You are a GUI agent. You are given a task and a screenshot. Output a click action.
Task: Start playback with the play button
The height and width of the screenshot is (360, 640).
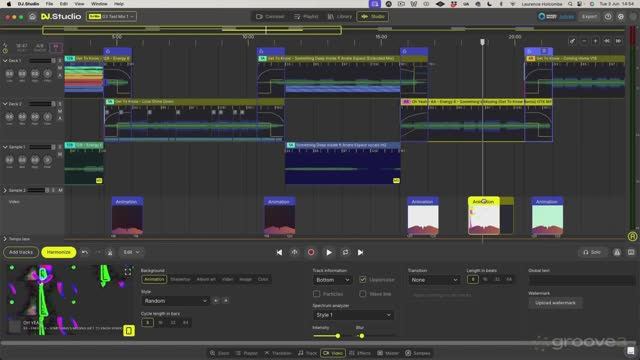point(329,253)
